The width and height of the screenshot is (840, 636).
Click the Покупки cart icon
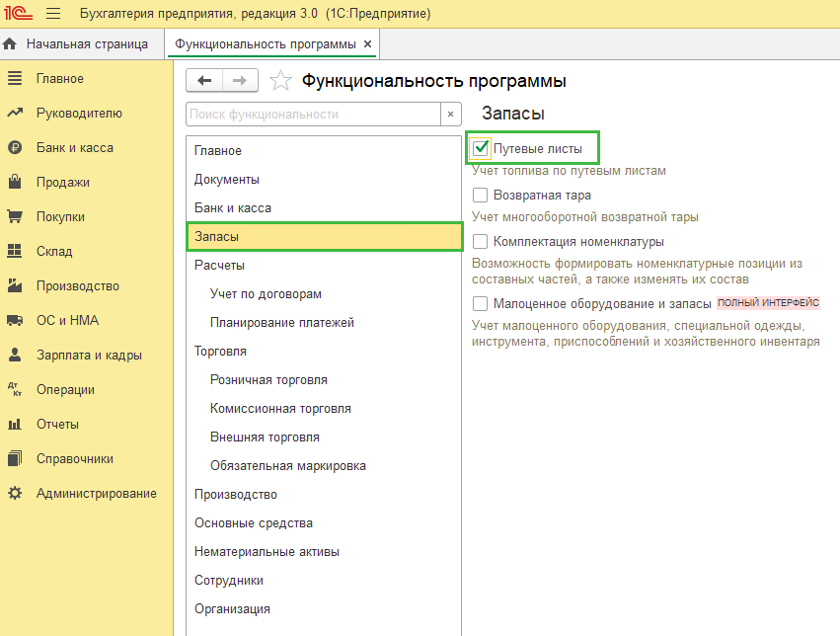point(15,216)
